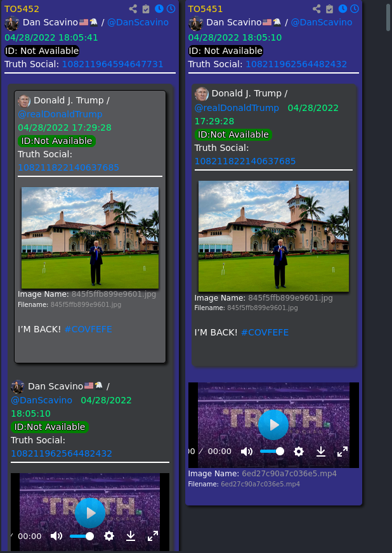Open nested link 108211962564482432 in TO5452
The width and height of the screenshot is (392, 553).
pos(62,453)
